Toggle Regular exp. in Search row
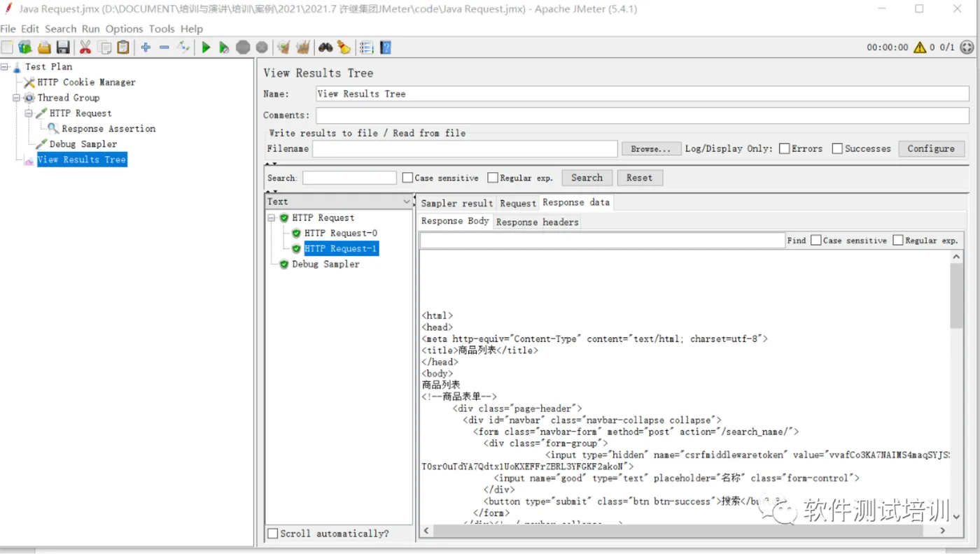The image size is (980, 554). pyautogui.click(x=493, y=178)
